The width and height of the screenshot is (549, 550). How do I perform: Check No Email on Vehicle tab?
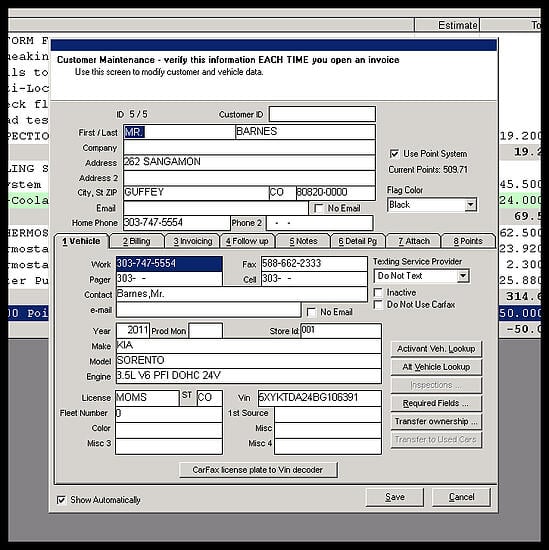[x=311, y=312]
